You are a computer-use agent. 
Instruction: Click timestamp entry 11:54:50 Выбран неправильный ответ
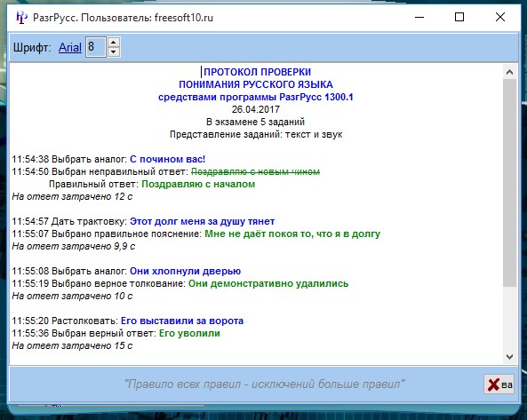click(x=100, y=172)
